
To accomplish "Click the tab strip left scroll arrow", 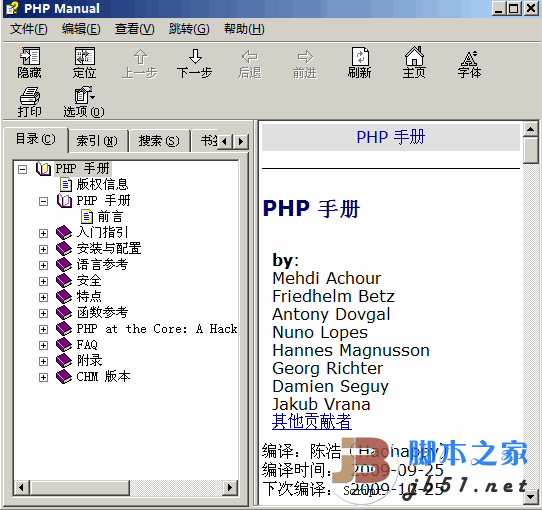I will [x=225, y=141].
